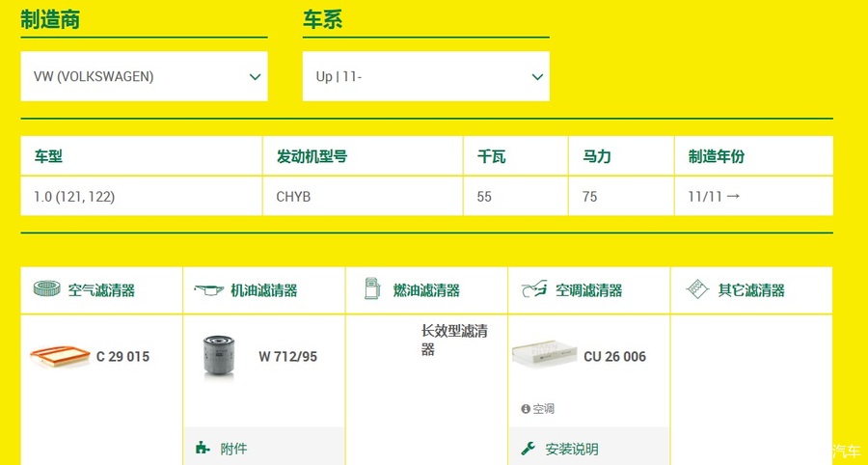Click part number W 712/95
Screen dimensions: 868x465
287,357
